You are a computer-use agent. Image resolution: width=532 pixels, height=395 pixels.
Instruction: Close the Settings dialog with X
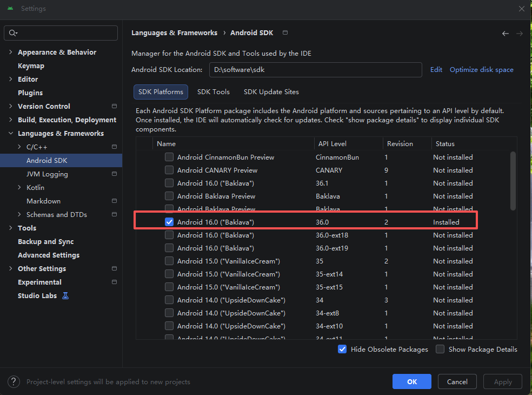coord(522,9)
